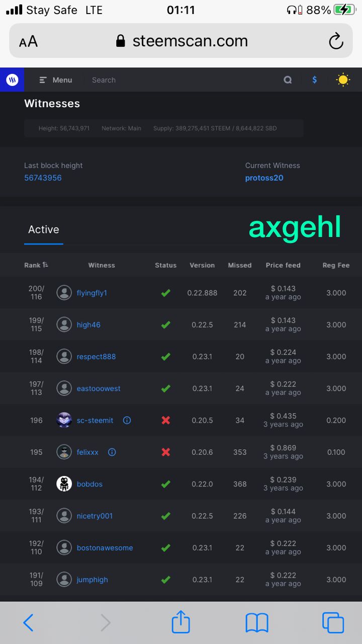Tap the green check status for flyingfly1
The image size is (362, 644).
point(165,293)
